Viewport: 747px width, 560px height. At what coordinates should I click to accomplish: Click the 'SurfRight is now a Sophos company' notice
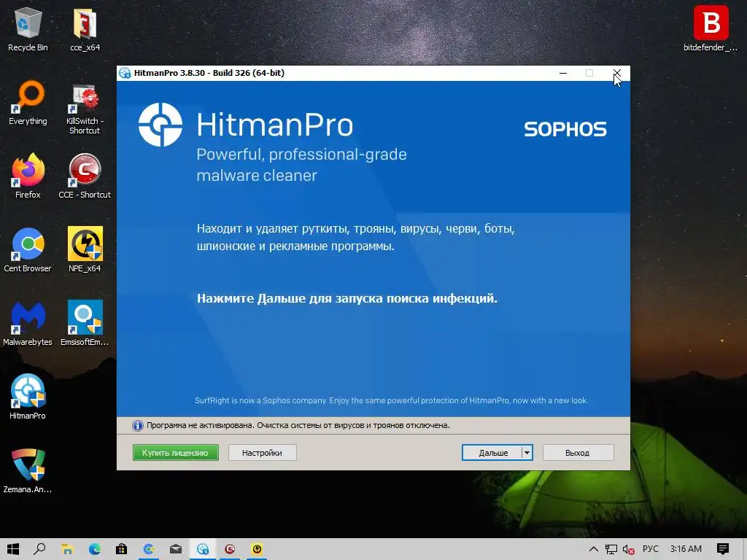coord(391,400)
